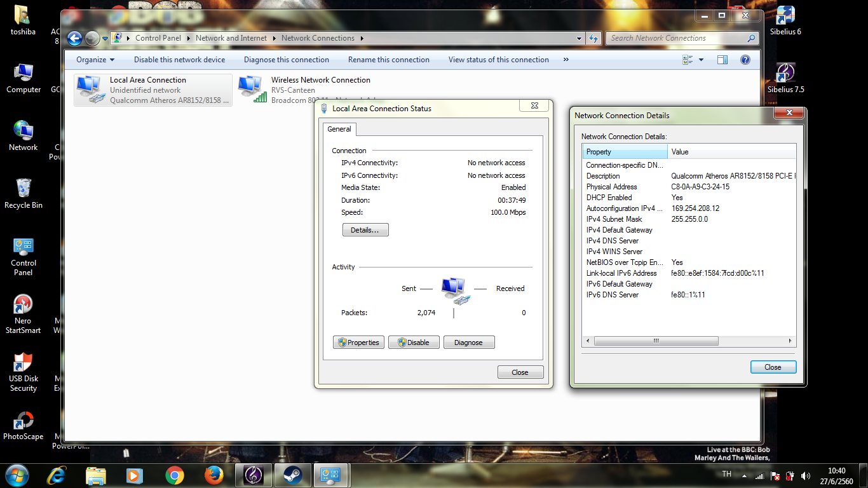Open the change view dropdown arrow
The height and width of the screenshot is (488, 868).
[x=699, y=59]
